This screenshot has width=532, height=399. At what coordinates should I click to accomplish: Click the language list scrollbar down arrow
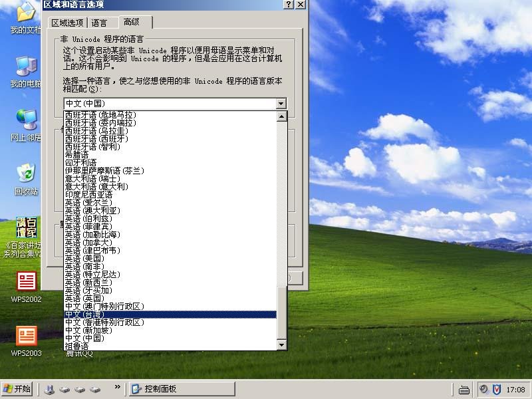coord(281,344)
